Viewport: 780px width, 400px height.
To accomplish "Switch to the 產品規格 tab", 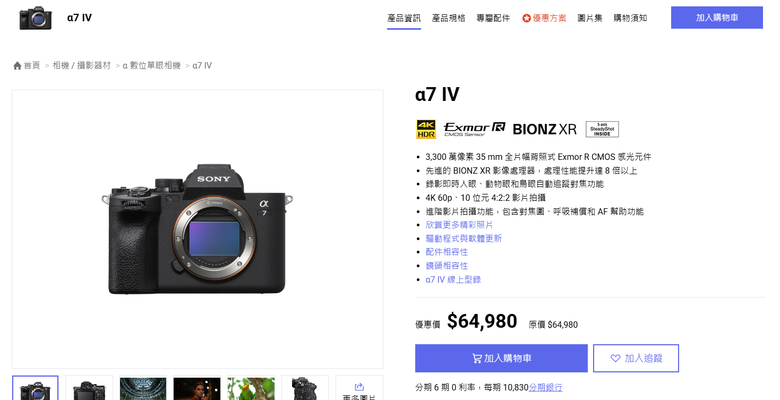I will coord(449,18).
